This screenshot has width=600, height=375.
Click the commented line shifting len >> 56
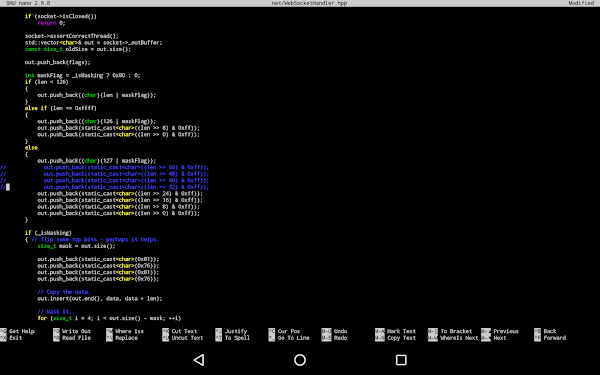pos(104,167)
